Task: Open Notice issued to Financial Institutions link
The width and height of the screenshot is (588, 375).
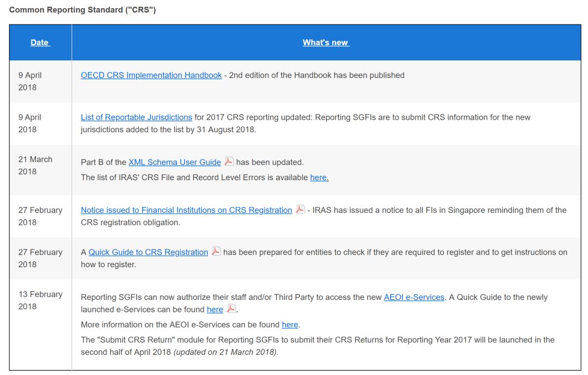Action: (186, 210)
